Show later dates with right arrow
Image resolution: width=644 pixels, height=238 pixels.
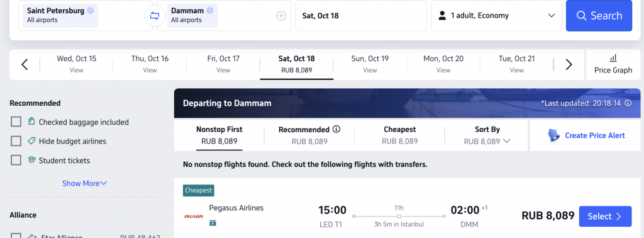point(569,64)
